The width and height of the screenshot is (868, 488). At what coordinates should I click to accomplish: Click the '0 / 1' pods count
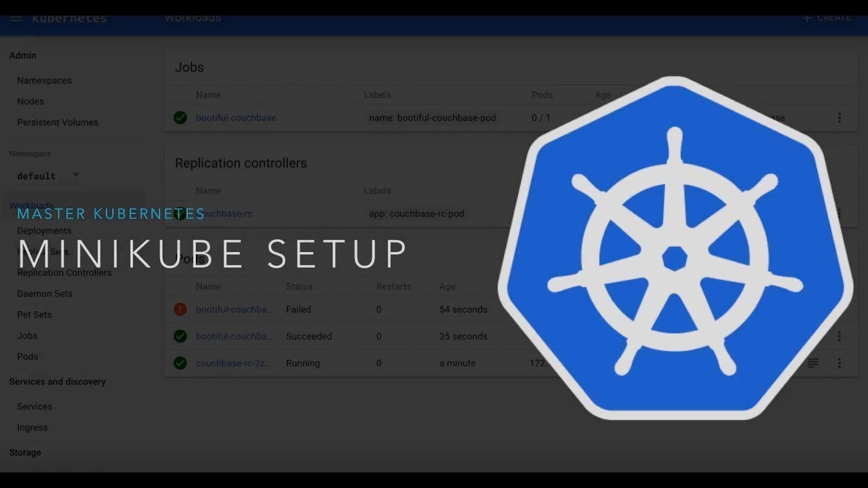pos(541,118)
